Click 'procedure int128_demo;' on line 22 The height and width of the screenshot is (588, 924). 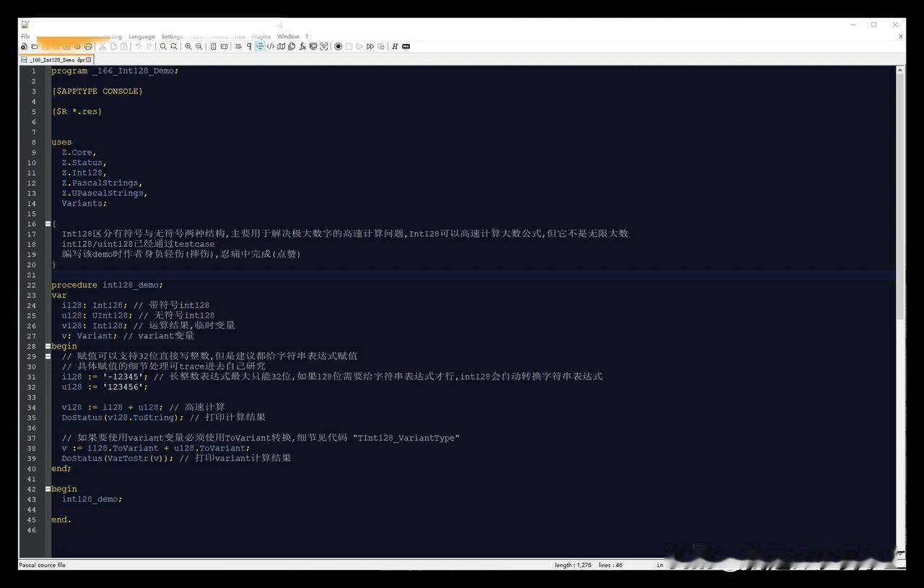coord(108,285)
